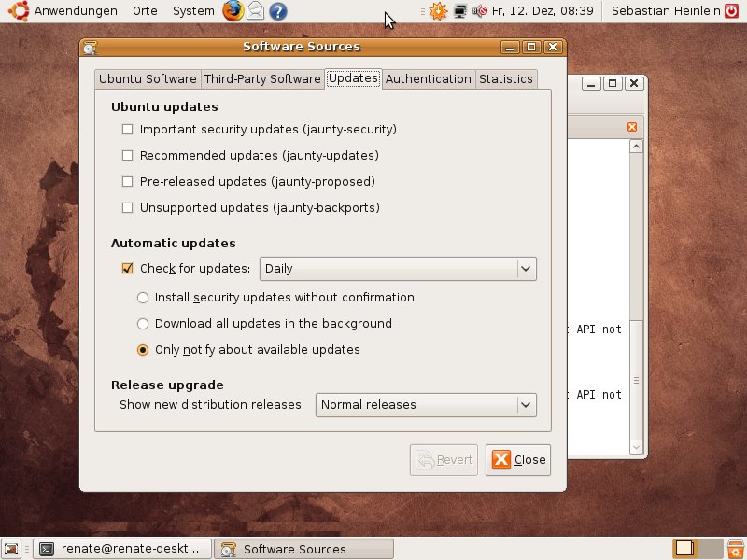747x560 pixels.
Task: Switch to the renate@renate-deskt... taskbar window
Action: 122,549
